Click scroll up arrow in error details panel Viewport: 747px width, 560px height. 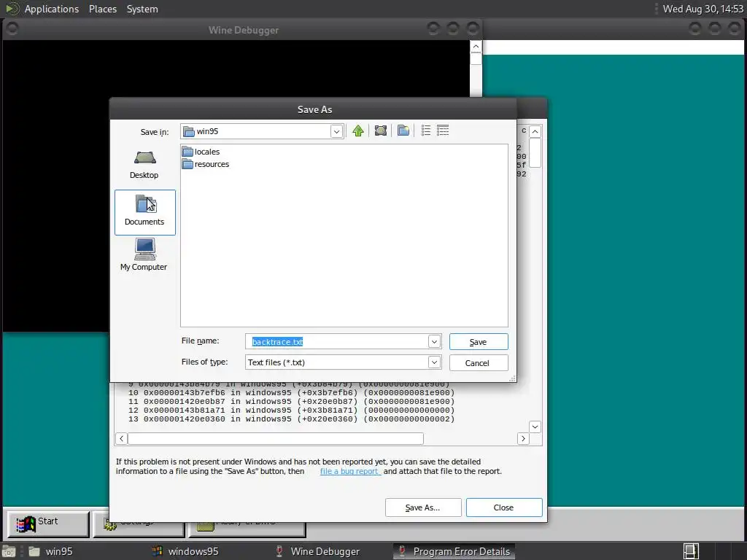pyautogui.click(x=535, y=131)
